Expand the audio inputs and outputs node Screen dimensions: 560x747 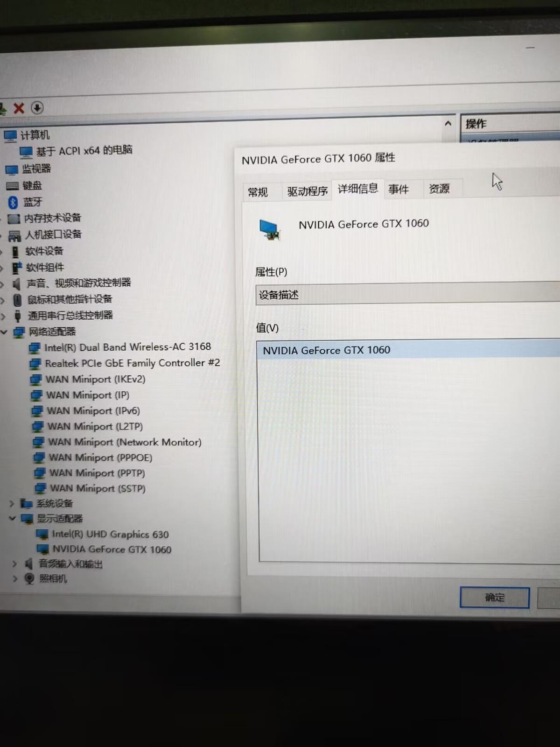point(14,564)
